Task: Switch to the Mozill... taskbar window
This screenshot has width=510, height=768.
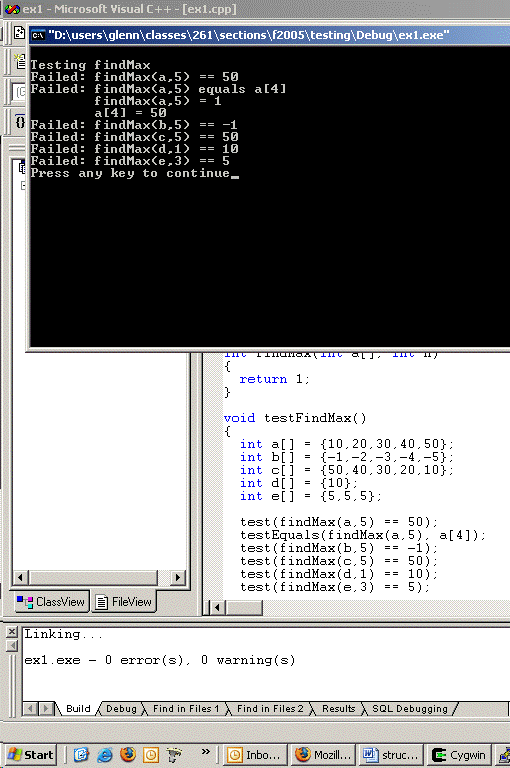Action: (322, 755)
